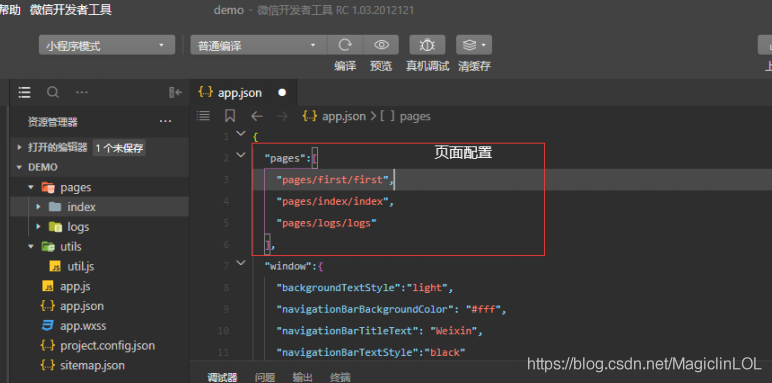The width and height of the screenshot is (772, 383).
Task: Switch to the 输出 tab
Action: click(302, 378)
